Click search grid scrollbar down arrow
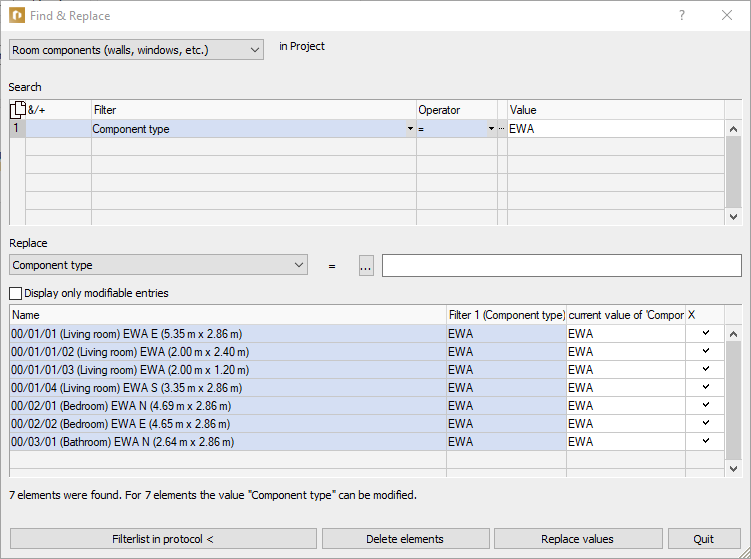This screenshot has height=559, width=751. point(733,217)
